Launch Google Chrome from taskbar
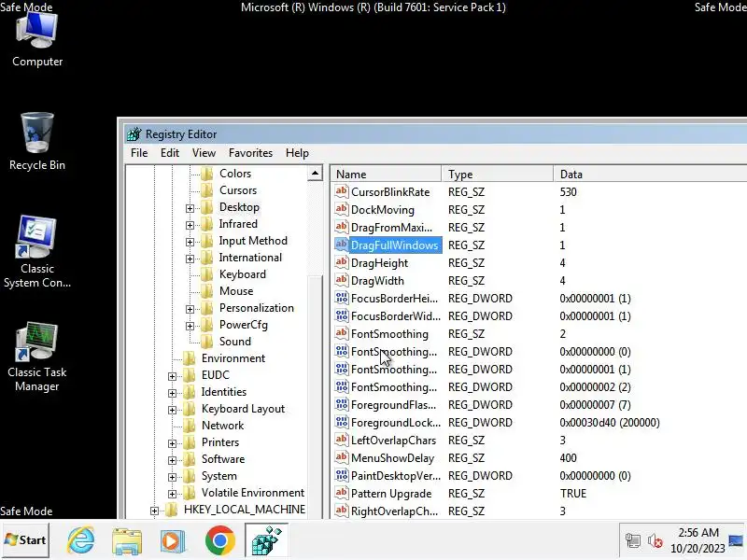 pyautogui.click(x=219, y=540)
